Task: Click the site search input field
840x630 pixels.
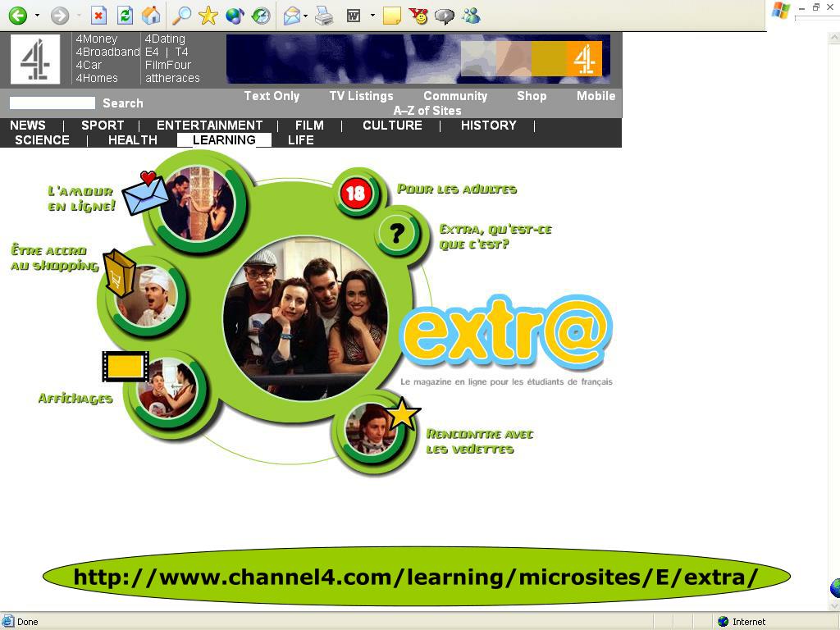Action: click(x=52, y=103)
